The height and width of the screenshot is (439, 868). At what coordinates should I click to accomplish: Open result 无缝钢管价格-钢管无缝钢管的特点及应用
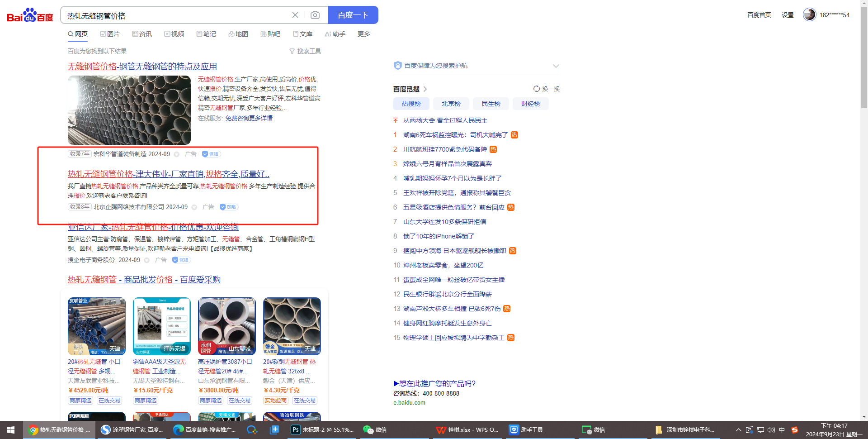click(142, 67)
